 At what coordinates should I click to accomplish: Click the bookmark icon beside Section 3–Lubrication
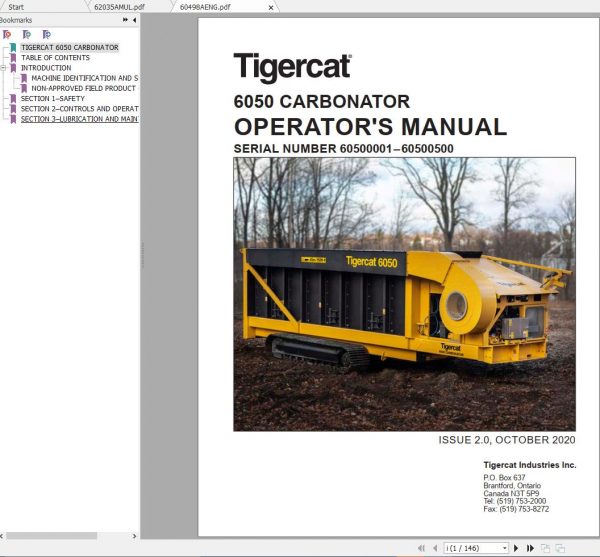coord(13,119)
